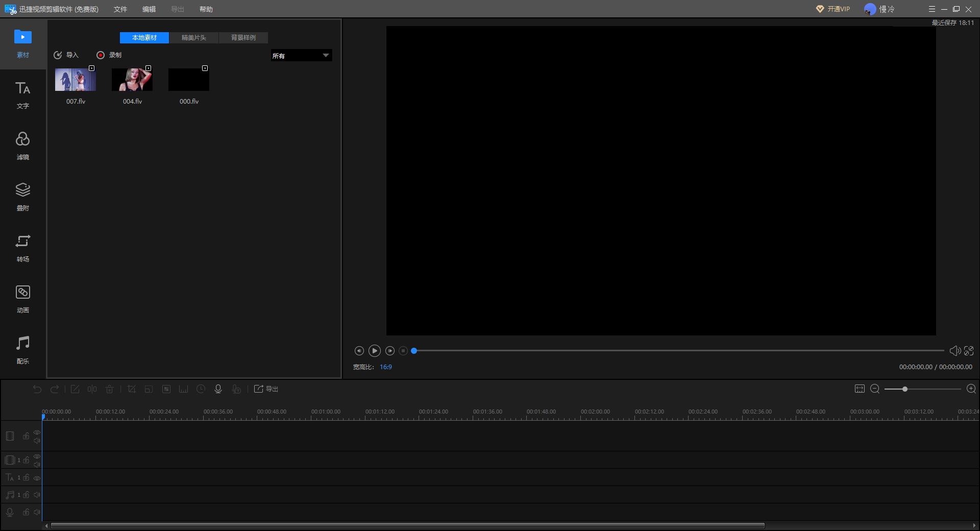Screen dimensions: 980x531
Task: Switch to the 精美片头 tab
Action: [x=194, y=38]
